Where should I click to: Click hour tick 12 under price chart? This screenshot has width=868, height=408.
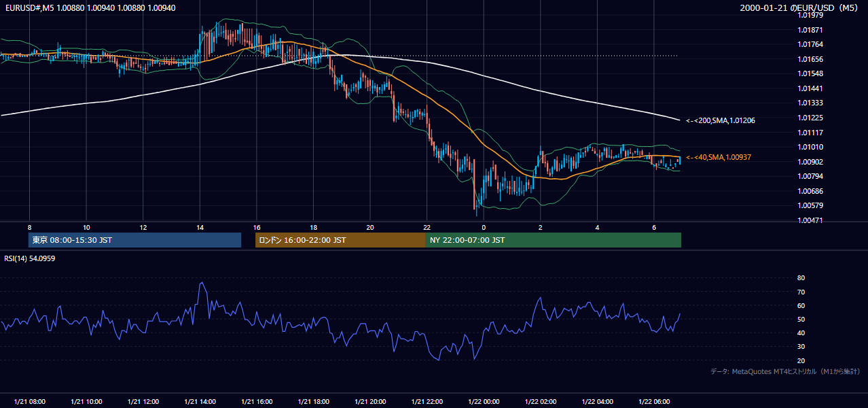pos(143,227)
